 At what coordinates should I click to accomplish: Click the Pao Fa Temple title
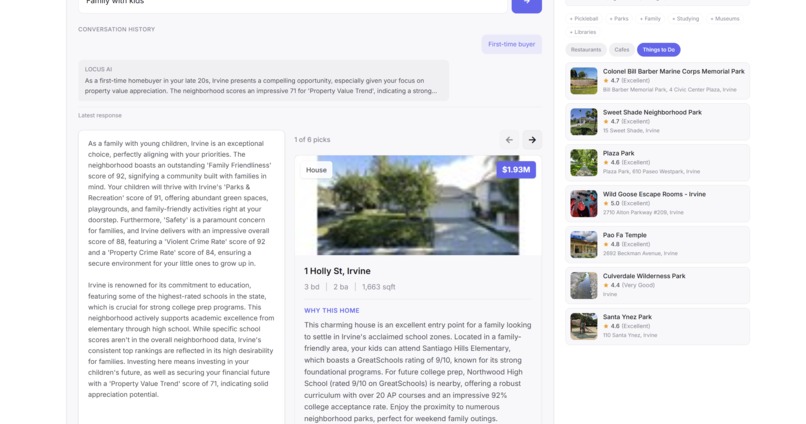tap(625, 235)
